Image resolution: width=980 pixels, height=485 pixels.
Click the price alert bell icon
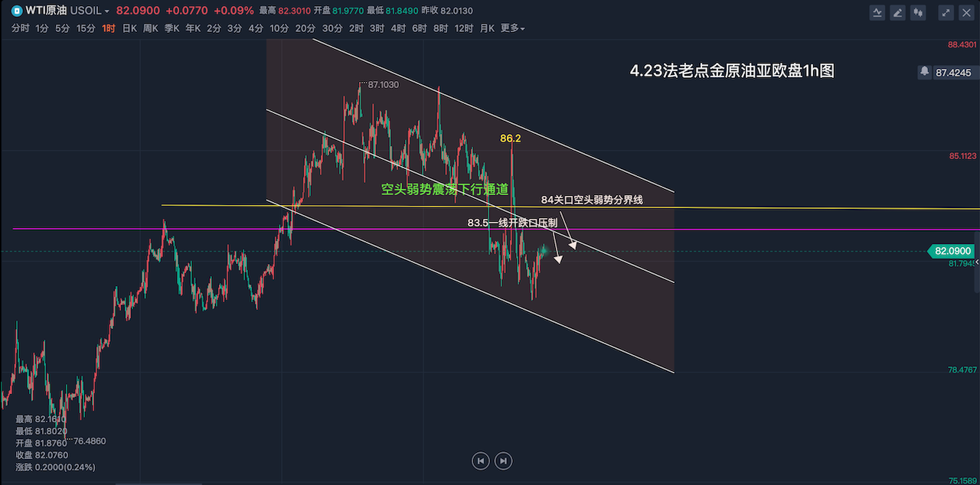click(x=925, y=72)
